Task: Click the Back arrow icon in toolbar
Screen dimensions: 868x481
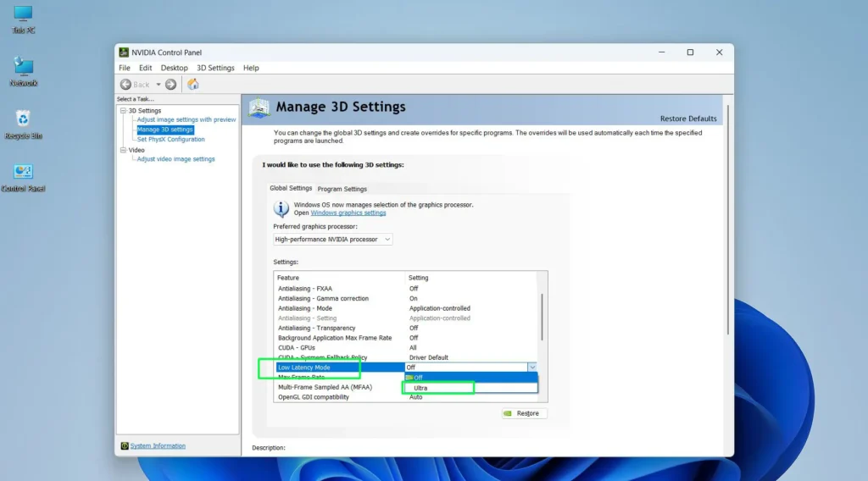Action: [125, 85]
